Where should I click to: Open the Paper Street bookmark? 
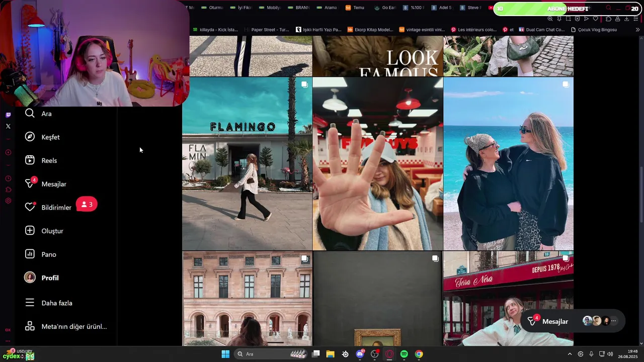[x=267, y=30]
